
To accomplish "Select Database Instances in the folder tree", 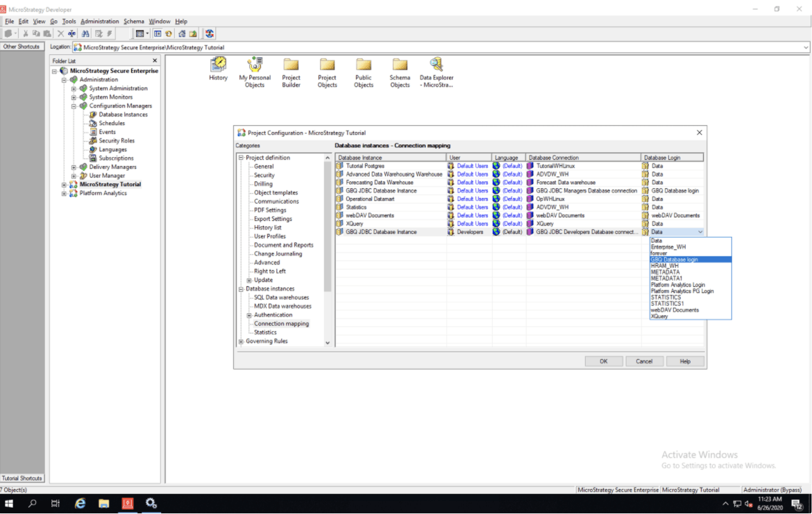I will [123, 115].
